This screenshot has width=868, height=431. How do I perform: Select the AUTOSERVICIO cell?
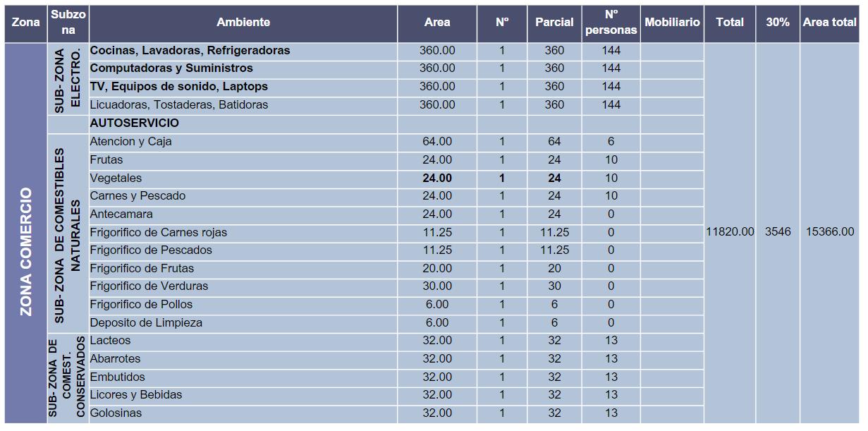(x=243, y=123)
